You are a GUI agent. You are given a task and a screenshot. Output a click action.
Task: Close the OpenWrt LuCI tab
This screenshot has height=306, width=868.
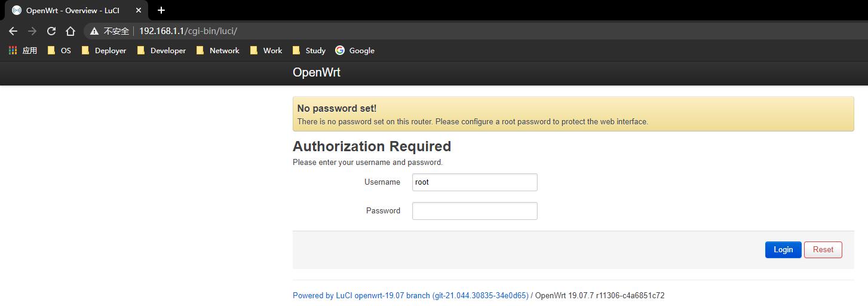139,10
